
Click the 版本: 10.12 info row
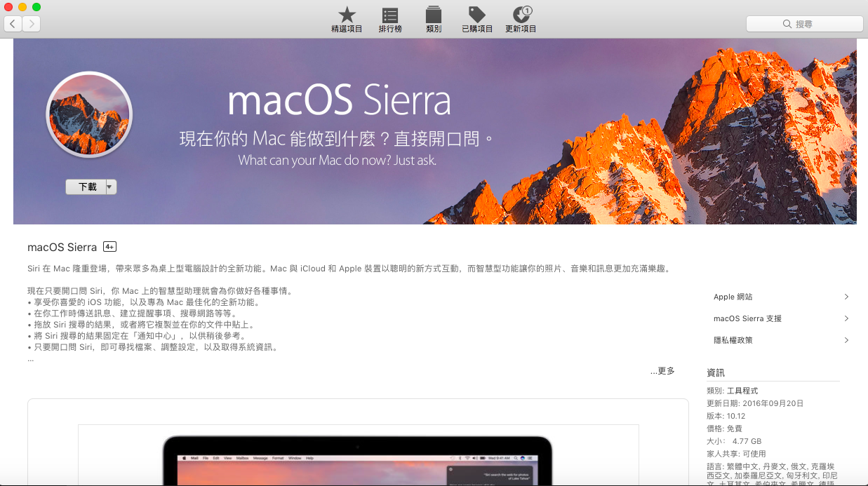(x=728, y=416)
